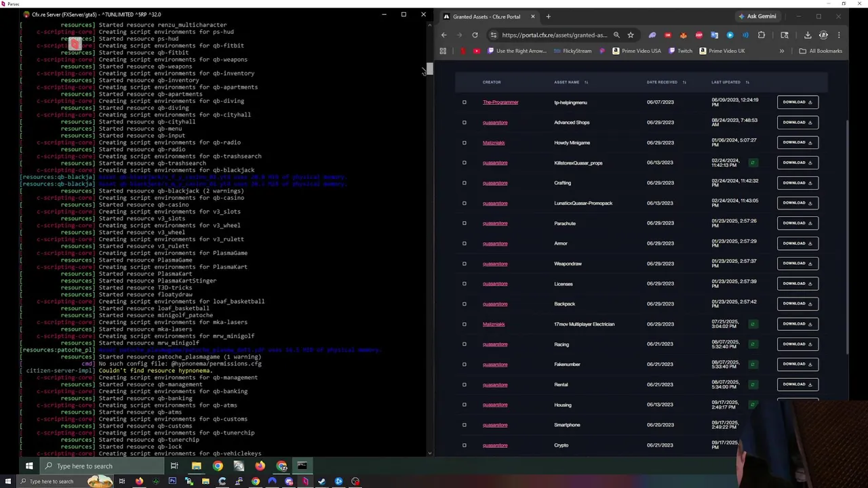Sort by Asset Name column arrows
The height and width of the screenshot is (488, 868).
click(x=586, y=82)
